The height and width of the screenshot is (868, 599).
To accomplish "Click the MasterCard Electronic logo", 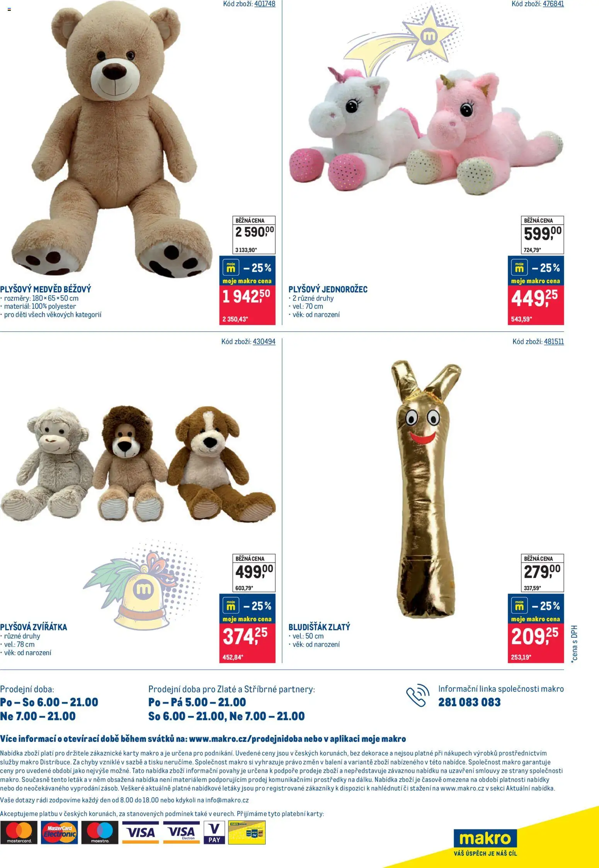I will (x=60, y=832).
